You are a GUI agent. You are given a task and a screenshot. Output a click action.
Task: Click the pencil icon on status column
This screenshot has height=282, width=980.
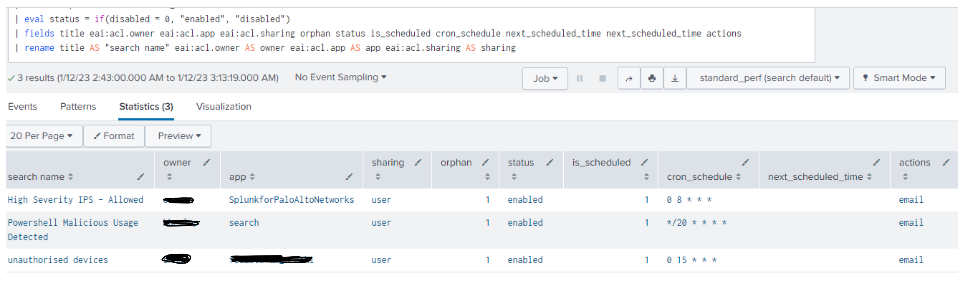[x=549, y=162]
